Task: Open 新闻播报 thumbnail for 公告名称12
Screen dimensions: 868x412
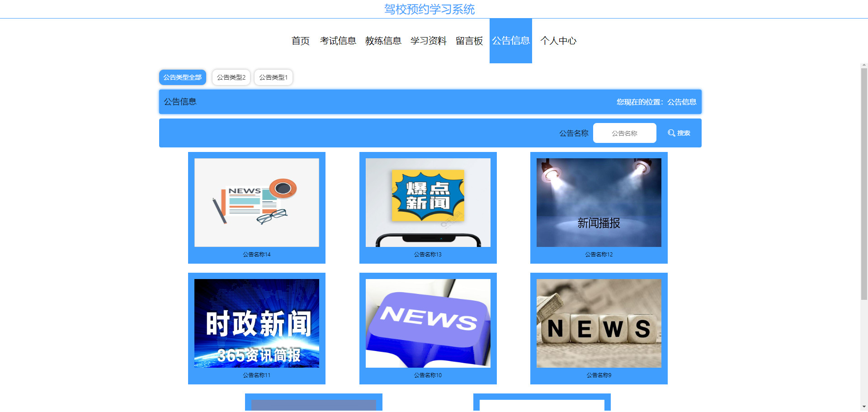Action: pos(599,203)
